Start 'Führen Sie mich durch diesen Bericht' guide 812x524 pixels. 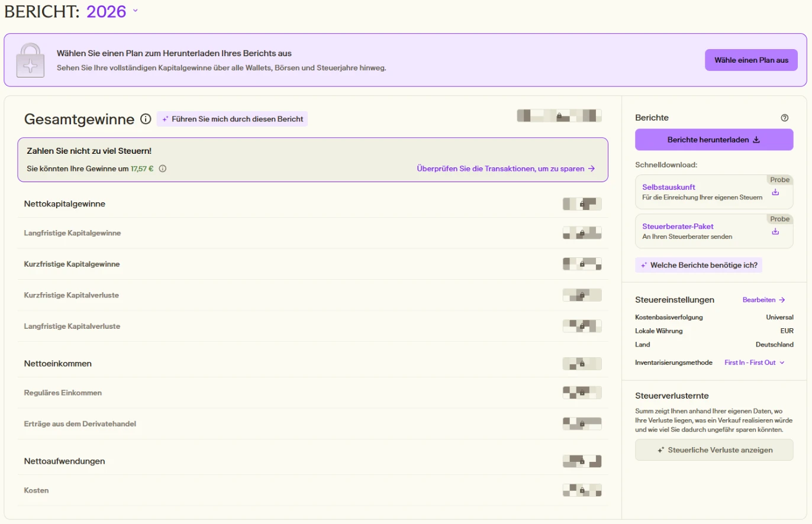[x=232, y=119]
